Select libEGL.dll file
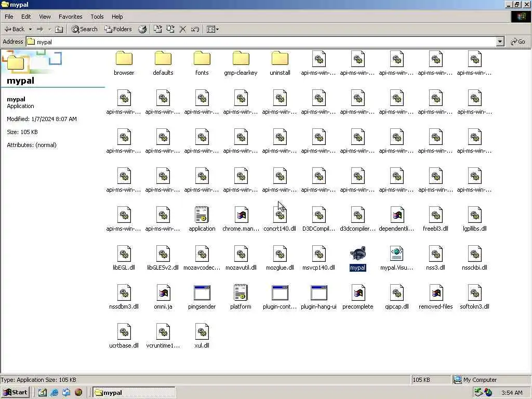The width and height of the screenshot is (532, 399). (124, 258)
